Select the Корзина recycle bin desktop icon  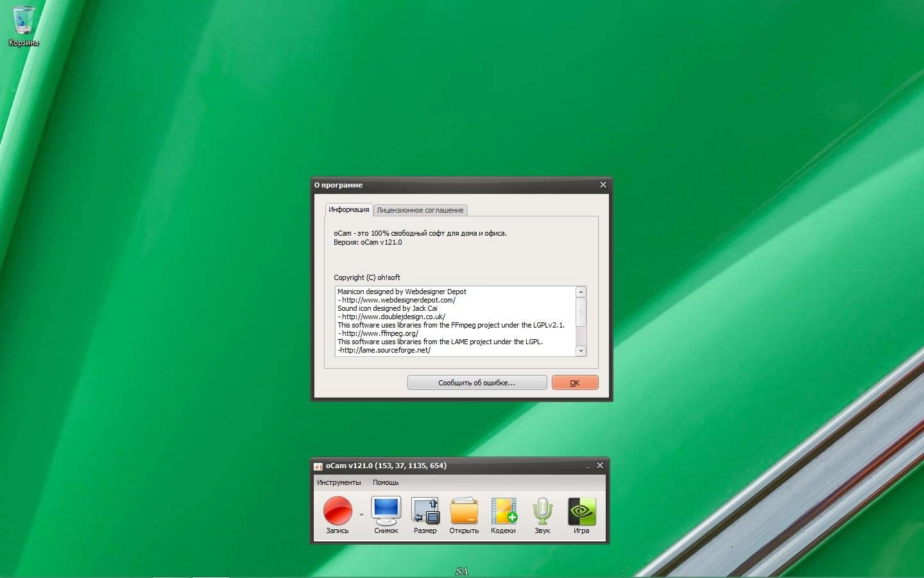(x=24, y=26)
